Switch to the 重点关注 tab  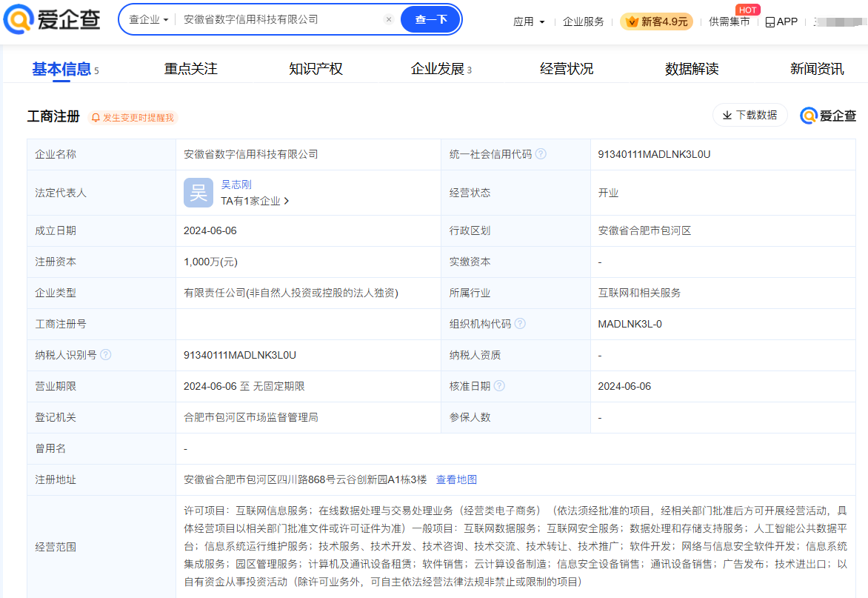point(191,69)
